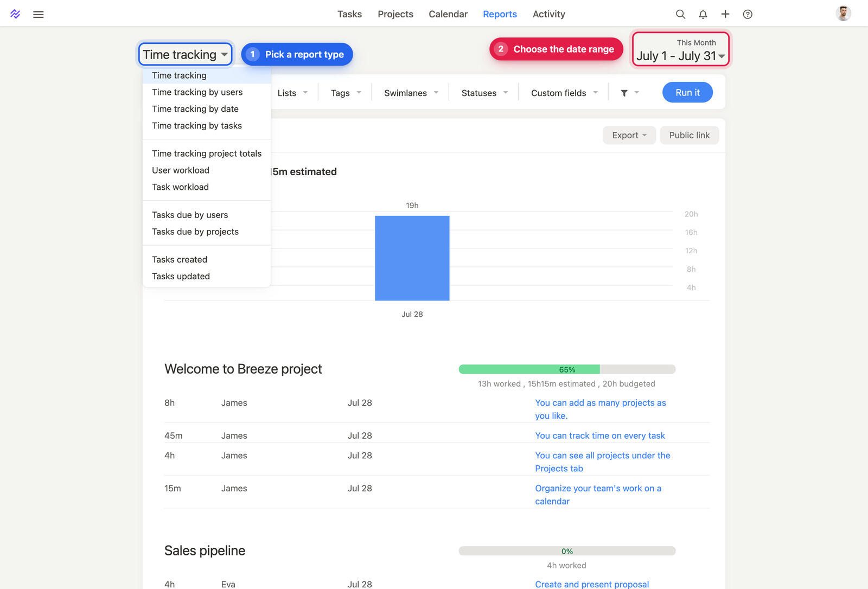Open notifications bell
The height and width of the screenshot is (589, 868).
[x=703, y=14]
